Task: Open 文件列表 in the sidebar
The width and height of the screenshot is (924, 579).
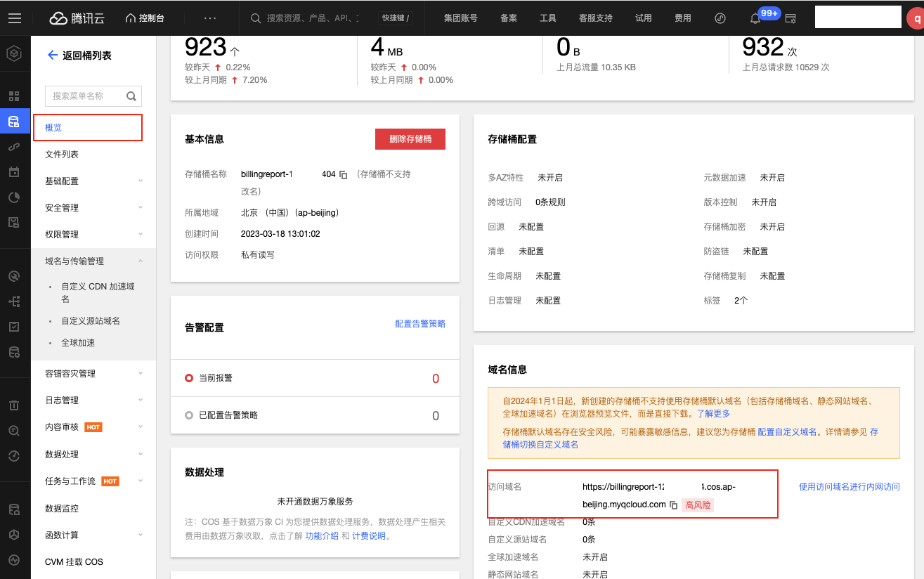Action: pyautogui.click(x=62, y=154)
